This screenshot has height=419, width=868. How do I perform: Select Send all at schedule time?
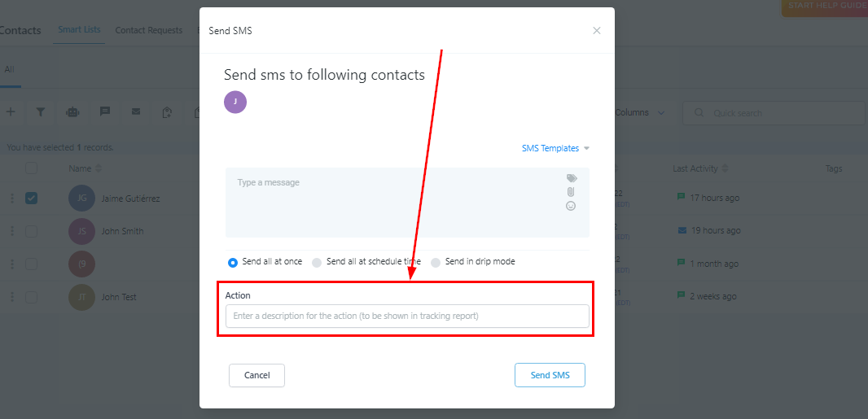317,262
